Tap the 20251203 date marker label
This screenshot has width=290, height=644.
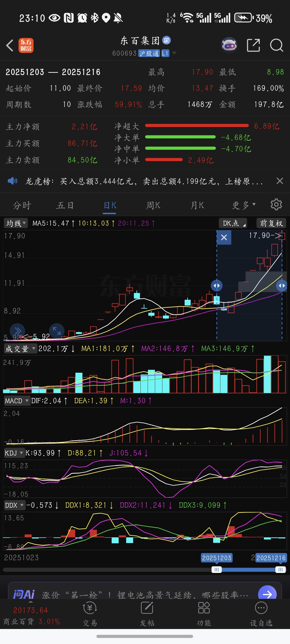coord(217,558)
